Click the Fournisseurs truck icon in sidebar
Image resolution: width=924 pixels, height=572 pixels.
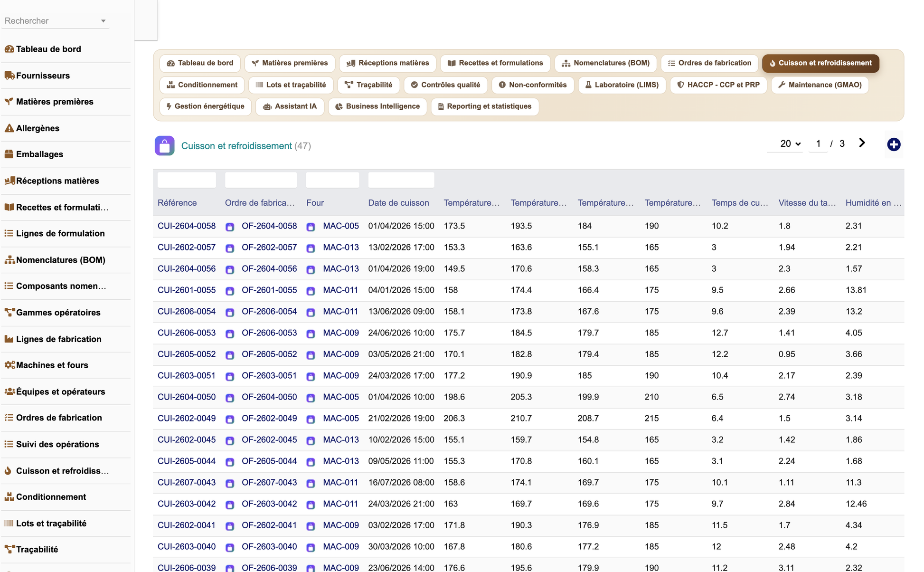[9, 76]
